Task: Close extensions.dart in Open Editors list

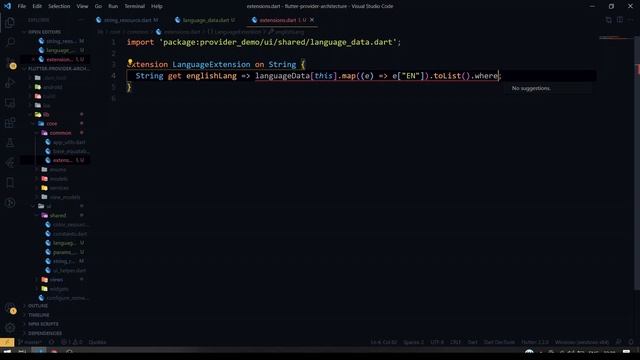Action: click(x=33, y=60)
